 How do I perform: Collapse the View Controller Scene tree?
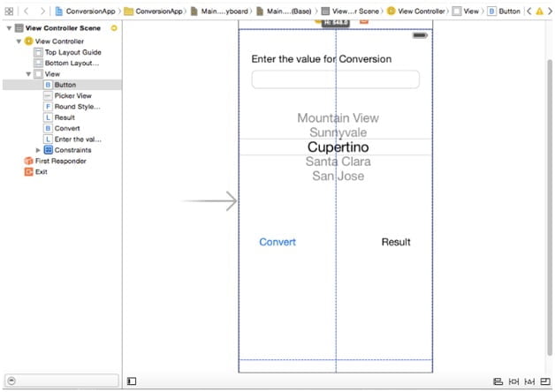7,28
